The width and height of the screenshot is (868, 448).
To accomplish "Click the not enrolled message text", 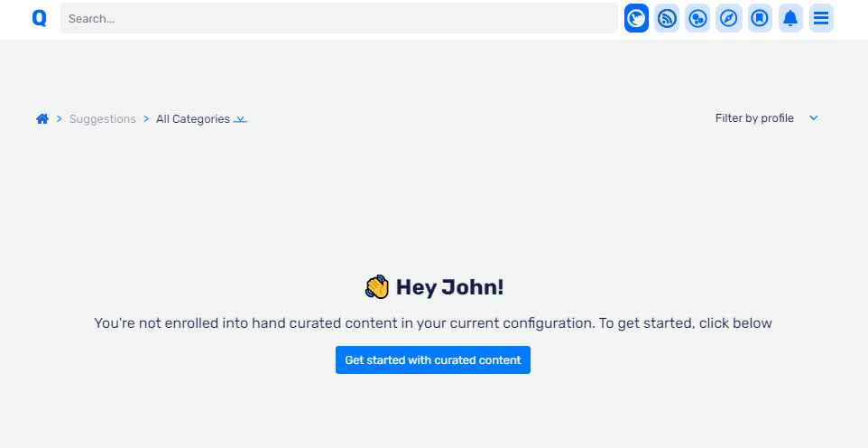I will click(433, 323).
